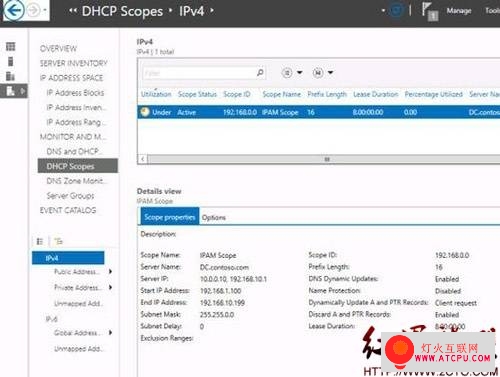Switch to Options tab
Viewport: 500px width, 377px height.
pos(214,218)
